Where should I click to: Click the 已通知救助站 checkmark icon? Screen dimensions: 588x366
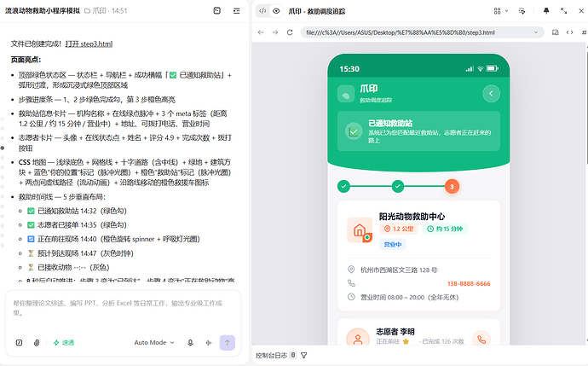(354, 131)
